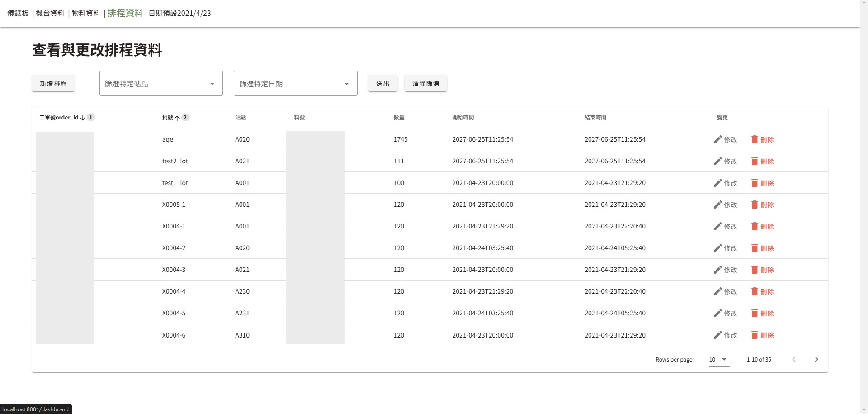The image size is (868, 414).
Task: Click pencil icon in X0004-6 row
Action: point(717,335)
